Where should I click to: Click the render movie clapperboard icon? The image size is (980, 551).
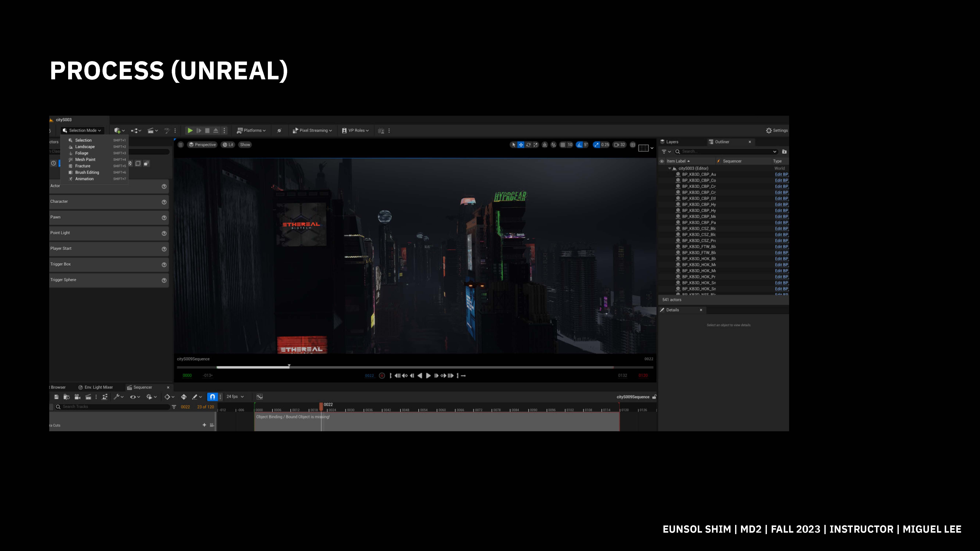click(x=88, y=397)
